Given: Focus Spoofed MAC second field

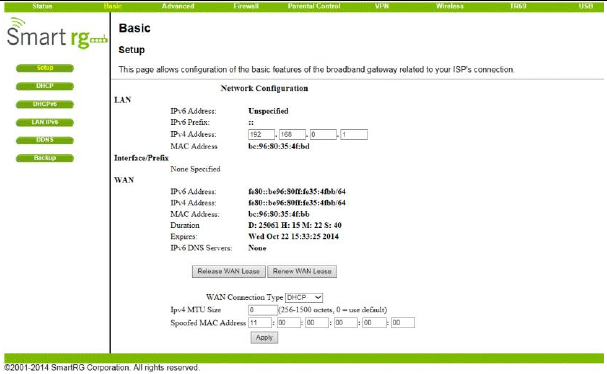Looking at the screenshot, I should point(289,323).
